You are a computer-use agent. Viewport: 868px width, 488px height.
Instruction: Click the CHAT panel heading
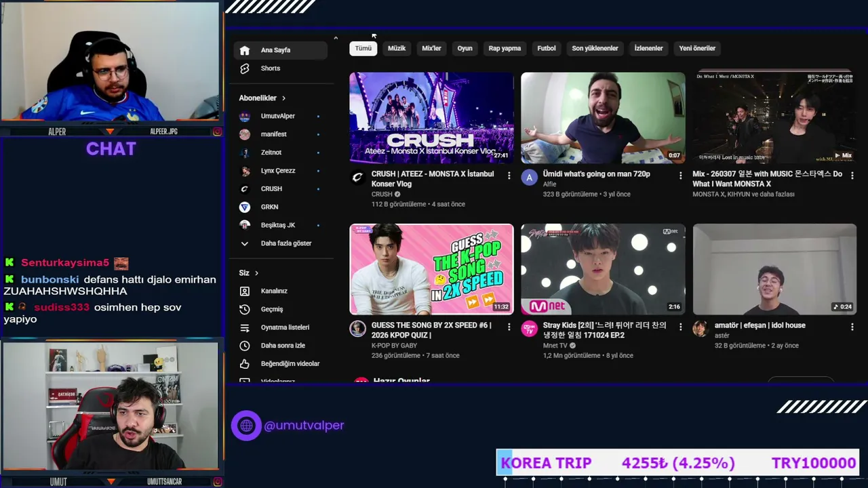(111, 149)
